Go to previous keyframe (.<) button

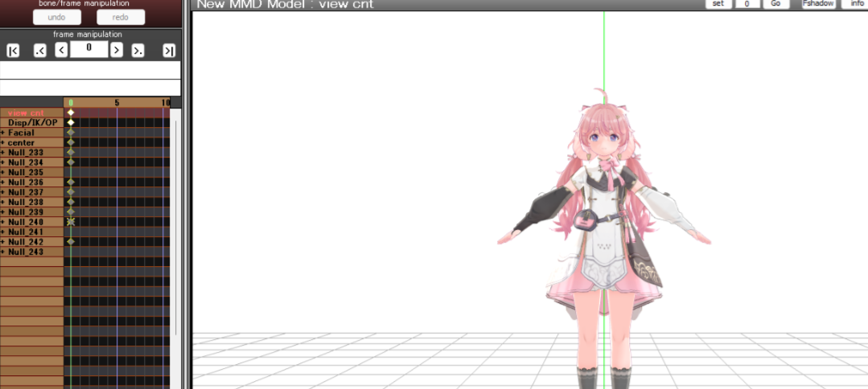40,51
